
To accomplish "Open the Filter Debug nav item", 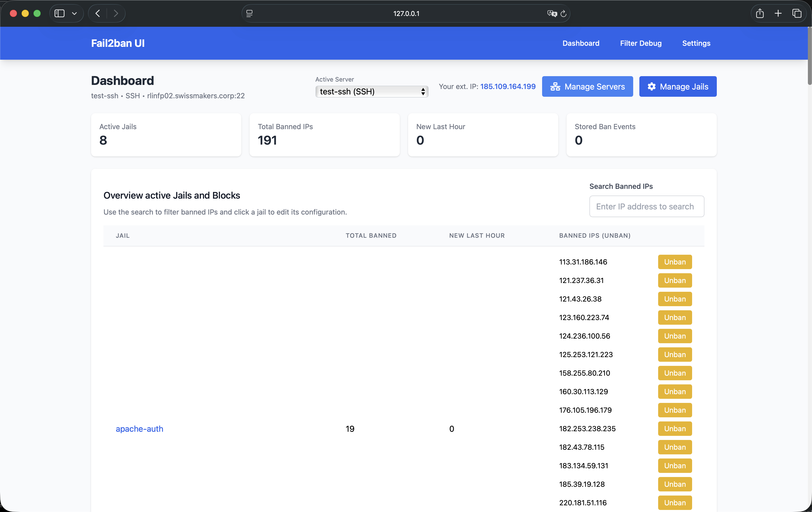I will point(641,43).
